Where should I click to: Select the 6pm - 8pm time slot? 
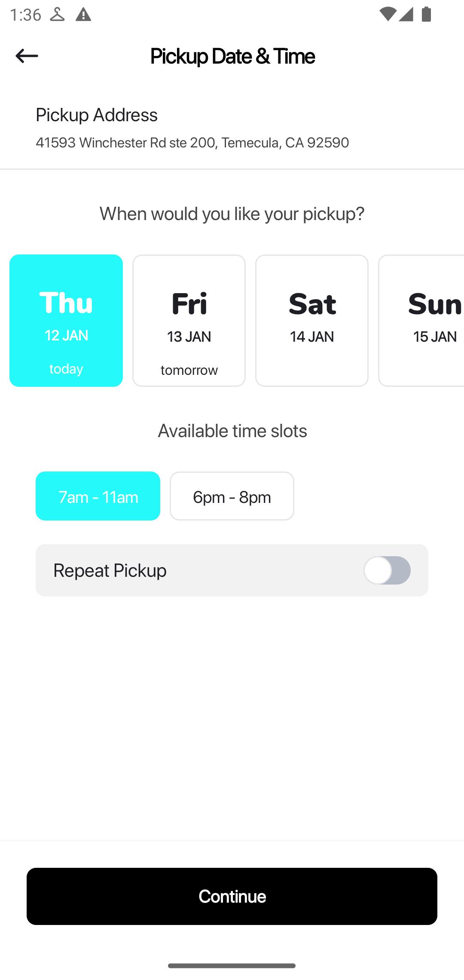tap(232, 496)
